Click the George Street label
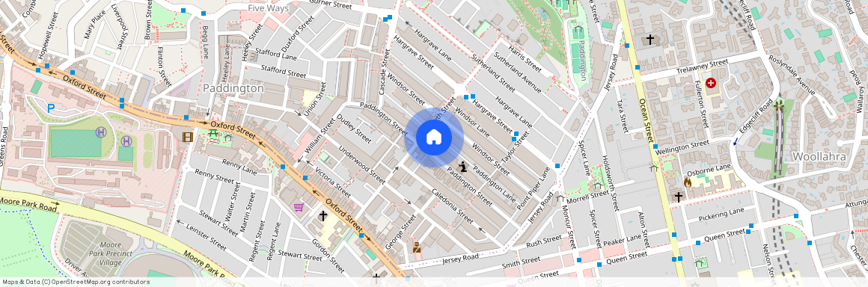The width and height of the screenshot is (868, 287). tap(400, 232)
